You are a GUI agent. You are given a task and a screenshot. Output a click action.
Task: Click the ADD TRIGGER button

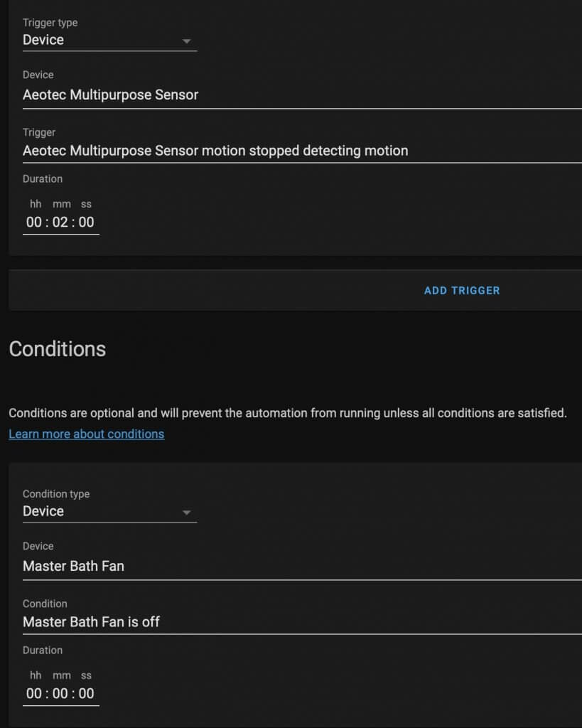[462, 291]
